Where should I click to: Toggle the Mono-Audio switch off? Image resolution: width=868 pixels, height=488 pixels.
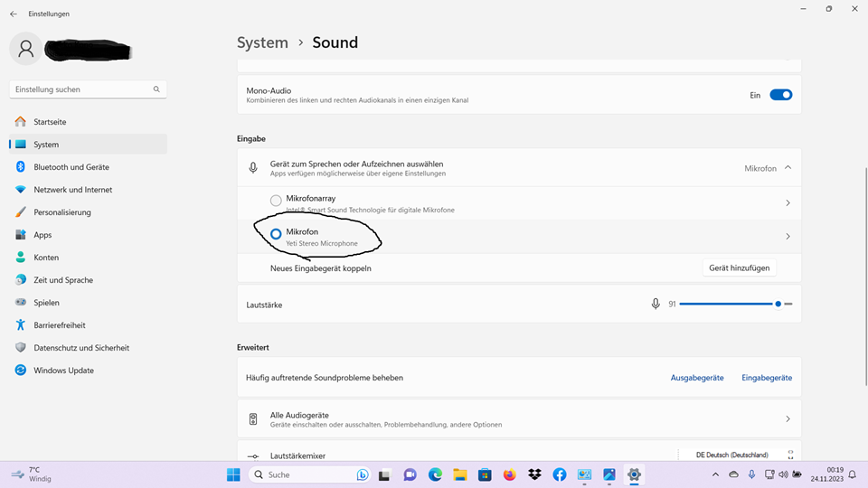click(780, 95)
